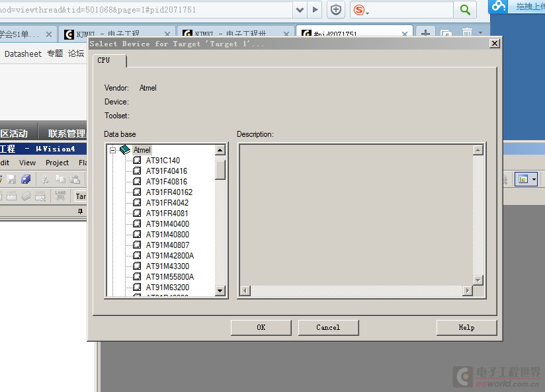Open the Datasheet link on webpage

click(x=23, y=54)
